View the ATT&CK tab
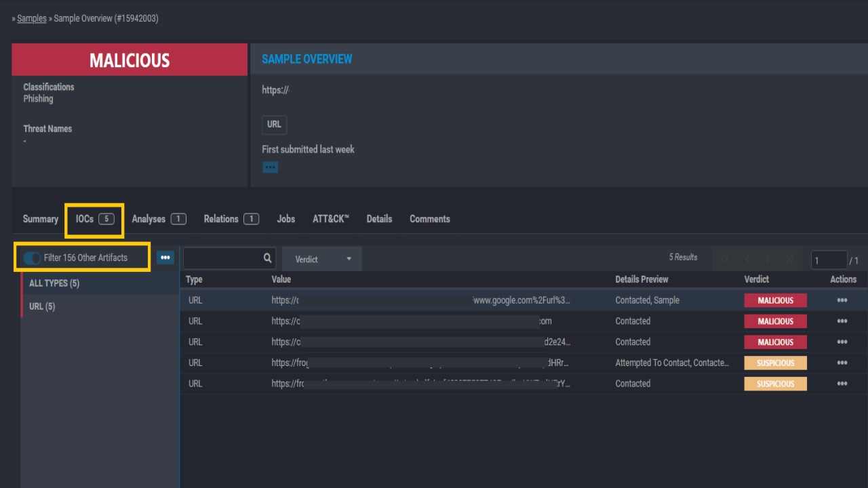The image size is (868, 488). coord(331,219)
